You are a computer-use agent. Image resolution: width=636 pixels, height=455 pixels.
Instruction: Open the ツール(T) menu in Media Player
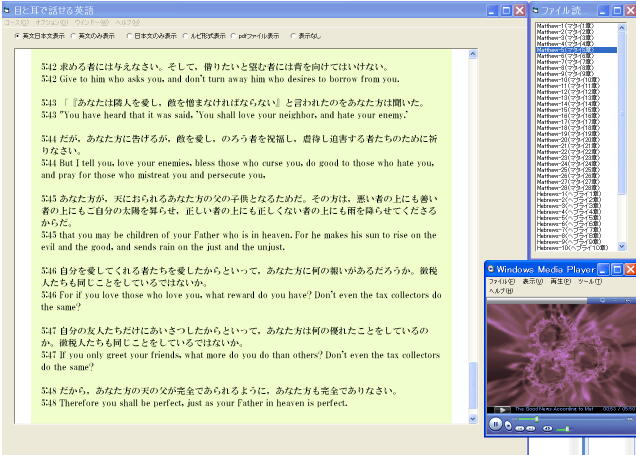pos(590,281)
